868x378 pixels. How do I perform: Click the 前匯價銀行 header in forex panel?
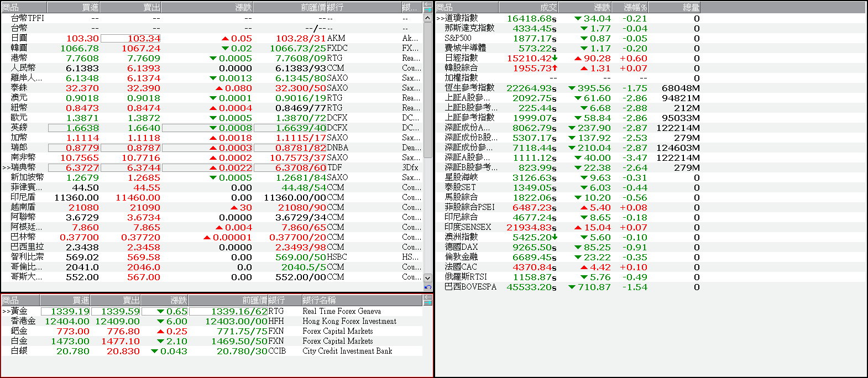pyautogui.click(x=327, y=7)
